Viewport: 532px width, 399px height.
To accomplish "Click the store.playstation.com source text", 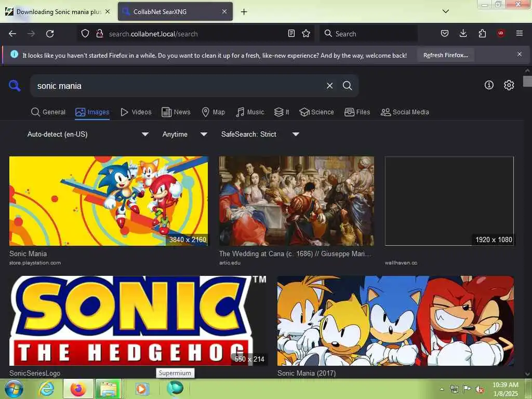I will [x=35, y=263].
